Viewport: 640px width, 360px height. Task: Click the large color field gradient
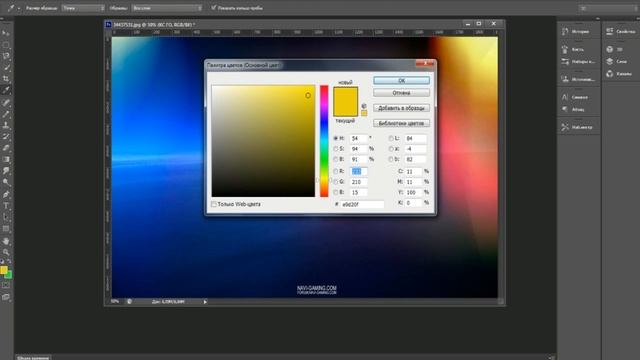tap(263, 141)
